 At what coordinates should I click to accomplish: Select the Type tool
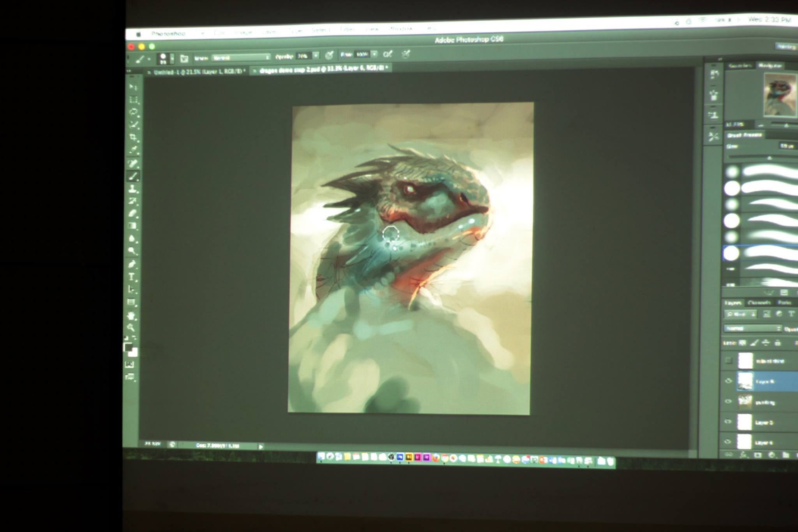[x=132, y=277]
